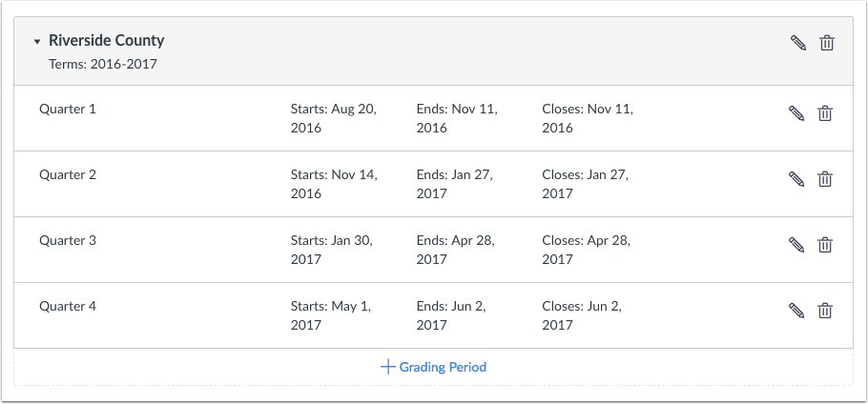Delete Quarter 1 with its trash icon

825,113
